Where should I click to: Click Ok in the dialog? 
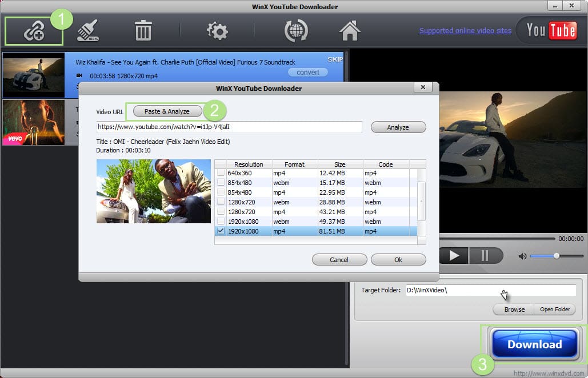point(398,260)
